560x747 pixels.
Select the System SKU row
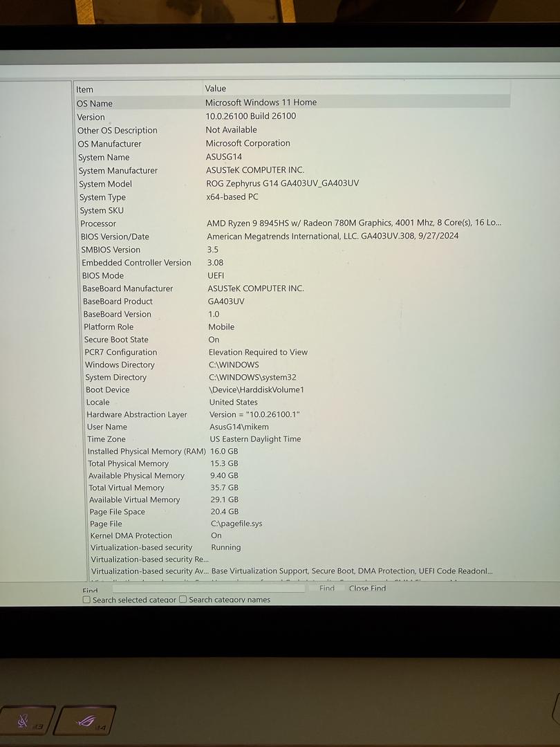coord(293,210)
